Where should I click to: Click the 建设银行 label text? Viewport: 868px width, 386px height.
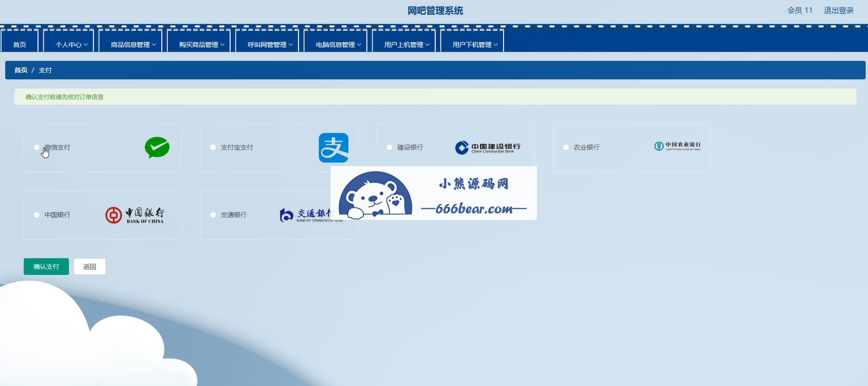pyautogui.click(x=410, y=147)
